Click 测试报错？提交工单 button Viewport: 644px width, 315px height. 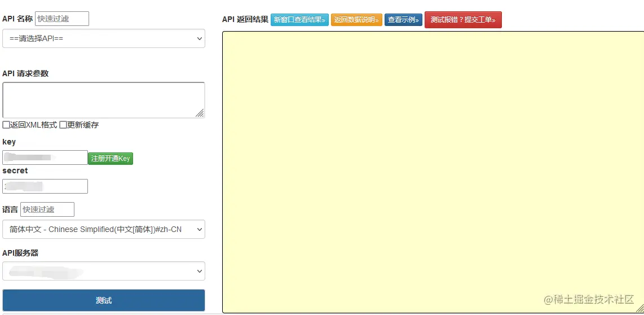click(464, 20)
